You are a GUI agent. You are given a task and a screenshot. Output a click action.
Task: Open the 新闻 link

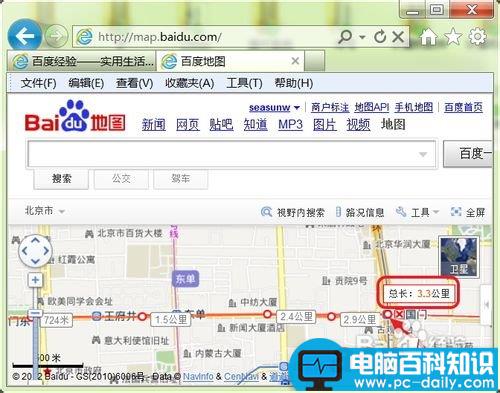[x=154, y=125]
